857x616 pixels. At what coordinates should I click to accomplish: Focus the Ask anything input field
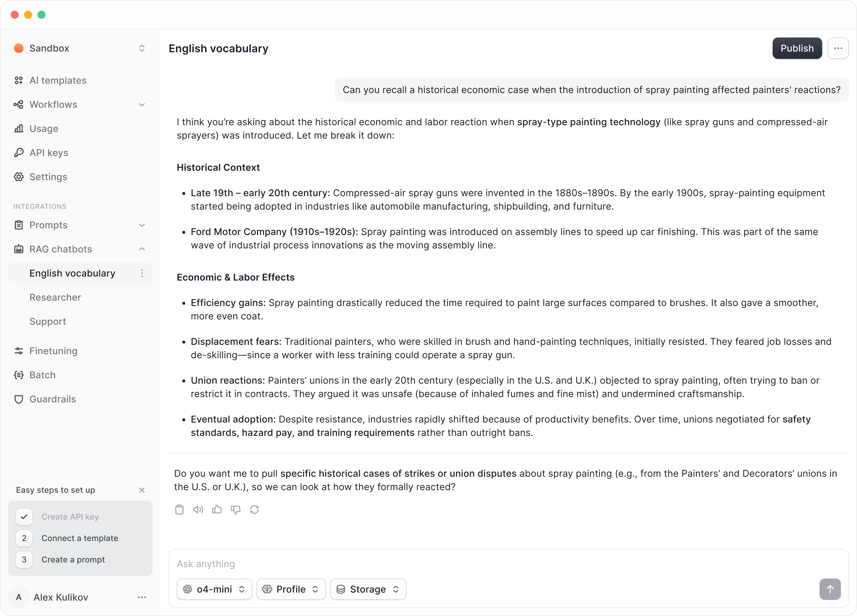pos(491,564)
